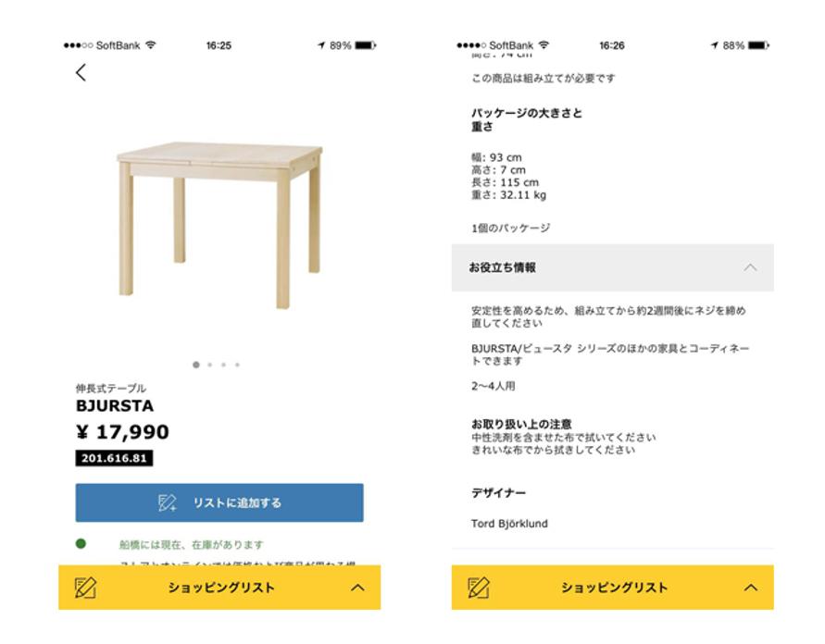This screenshot has width=825, height=644.
Task: Expand the shopping list chevron under the product price
Action: click(358, 588)
